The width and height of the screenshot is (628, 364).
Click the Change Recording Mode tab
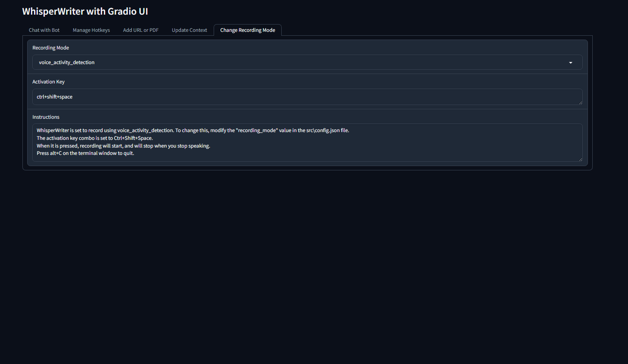[x=248, y=30]
